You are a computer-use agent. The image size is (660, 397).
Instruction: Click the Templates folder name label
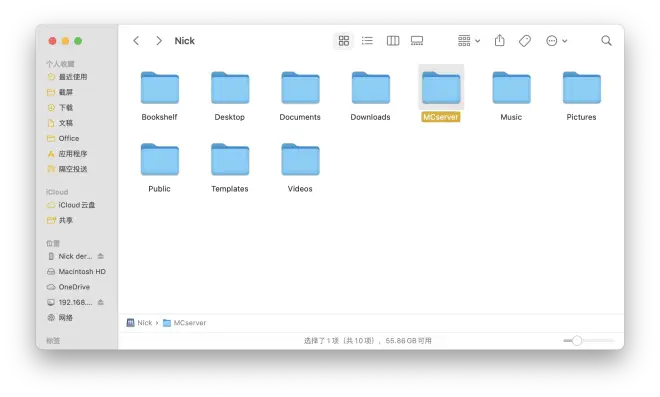coord(230,189)
